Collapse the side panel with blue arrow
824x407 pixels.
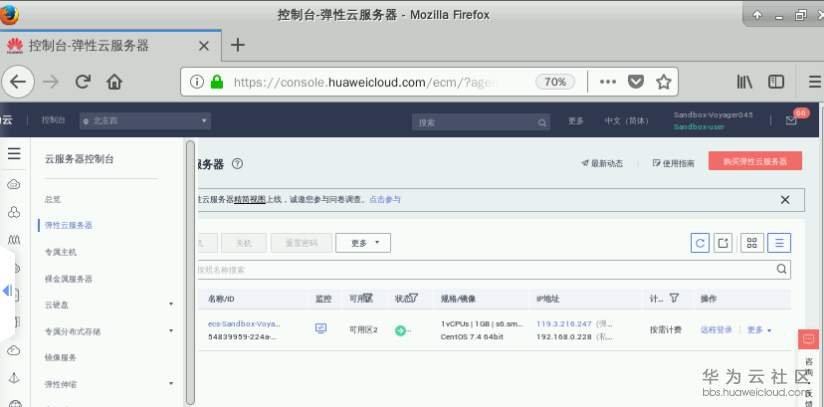(x=7, y=290)
